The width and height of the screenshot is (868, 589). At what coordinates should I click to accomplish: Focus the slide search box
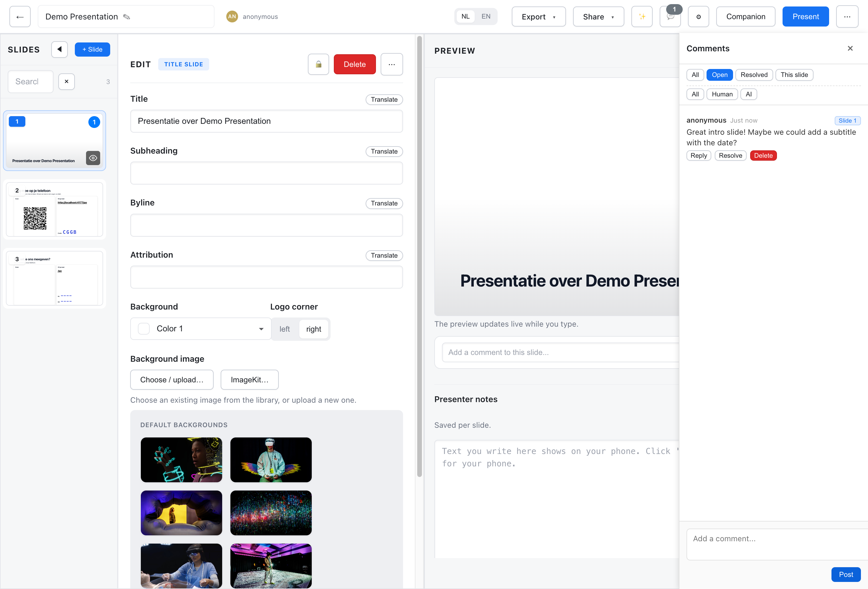(31, 81)
